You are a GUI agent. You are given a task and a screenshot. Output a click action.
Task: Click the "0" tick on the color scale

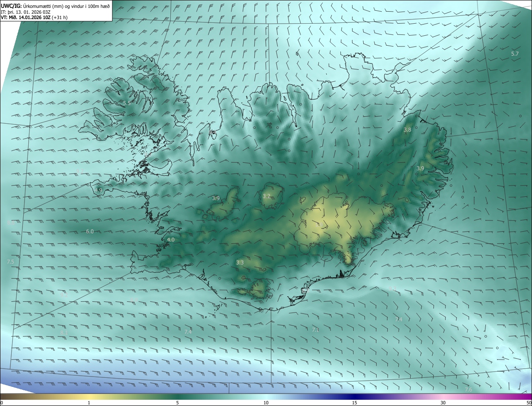(2, 403)
